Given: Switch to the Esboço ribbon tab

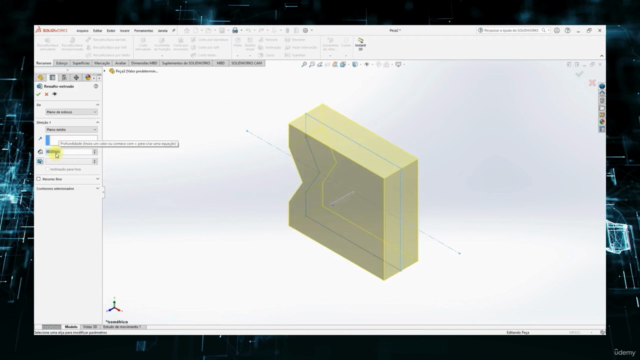Looking at the screenshot, I should tap(62, 63).
